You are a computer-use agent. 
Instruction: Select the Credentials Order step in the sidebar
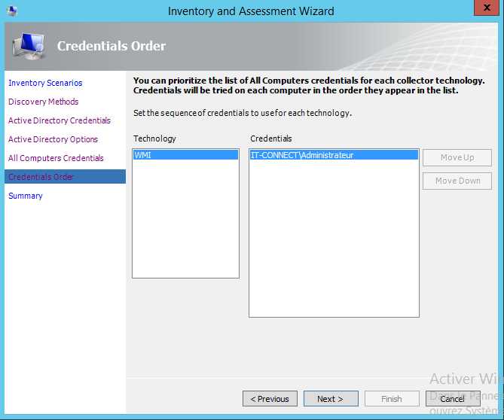tap(41, 177)
